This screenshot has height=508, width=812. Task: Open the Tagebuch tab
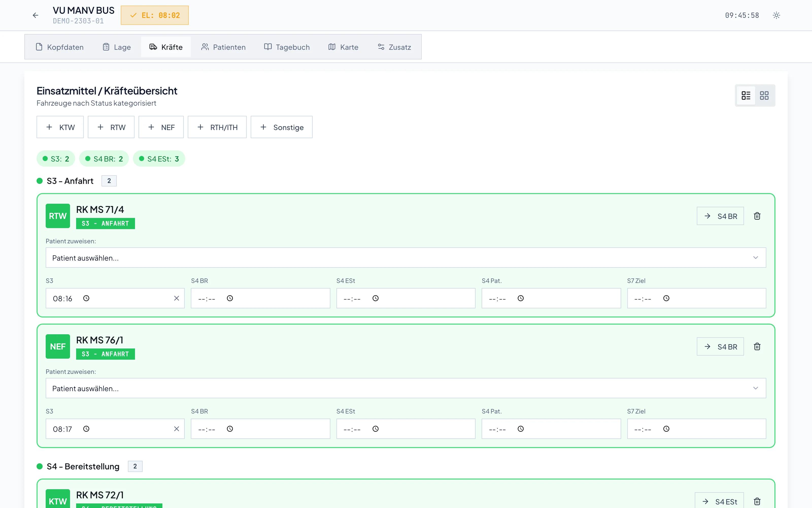pos(287,47)
